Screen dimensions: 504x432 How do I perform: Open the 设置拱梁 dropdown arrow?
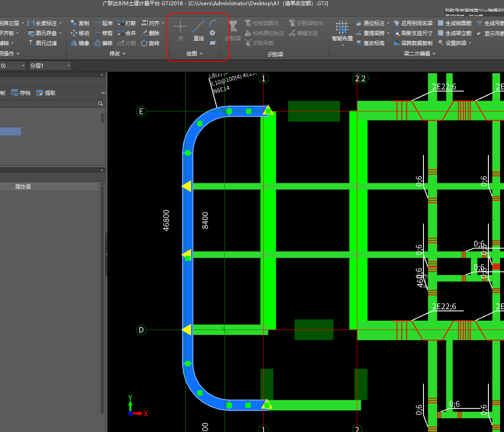pos(470,43)
